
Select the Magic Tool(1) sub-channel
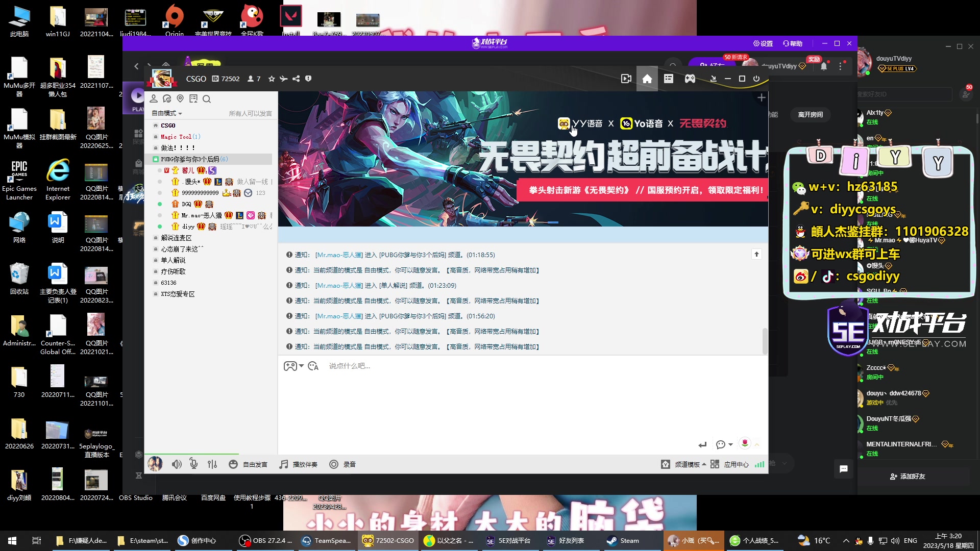180,137
